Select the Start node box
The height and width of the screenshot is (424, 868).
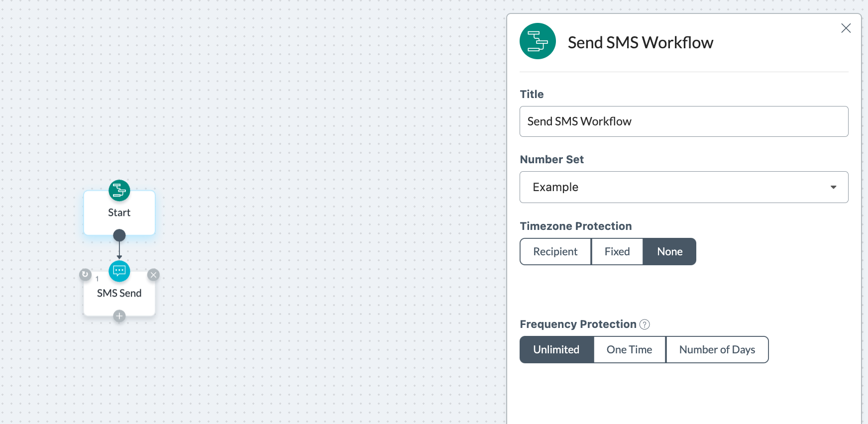click(x=119, y=213)
